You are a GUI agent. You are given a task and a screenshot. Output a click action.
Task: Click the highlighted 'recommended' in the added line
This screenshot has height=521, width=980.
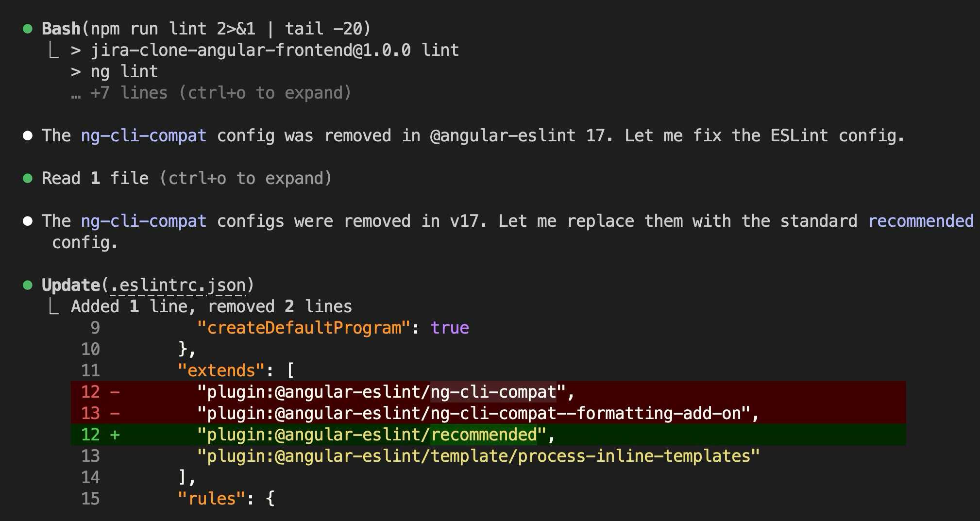[x=484, y=435]
